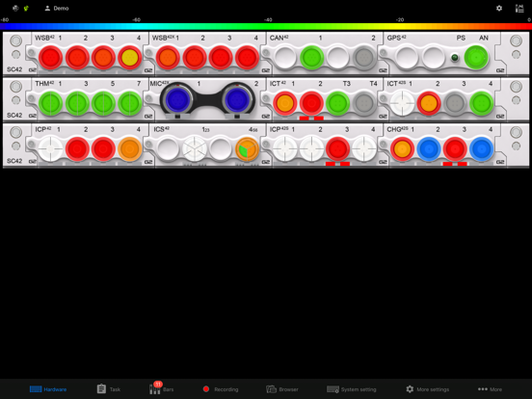Select ICP42 channel 2 red connector
Image resolution: width=532 pixels, height=399 pixels.
pos(77,149)
